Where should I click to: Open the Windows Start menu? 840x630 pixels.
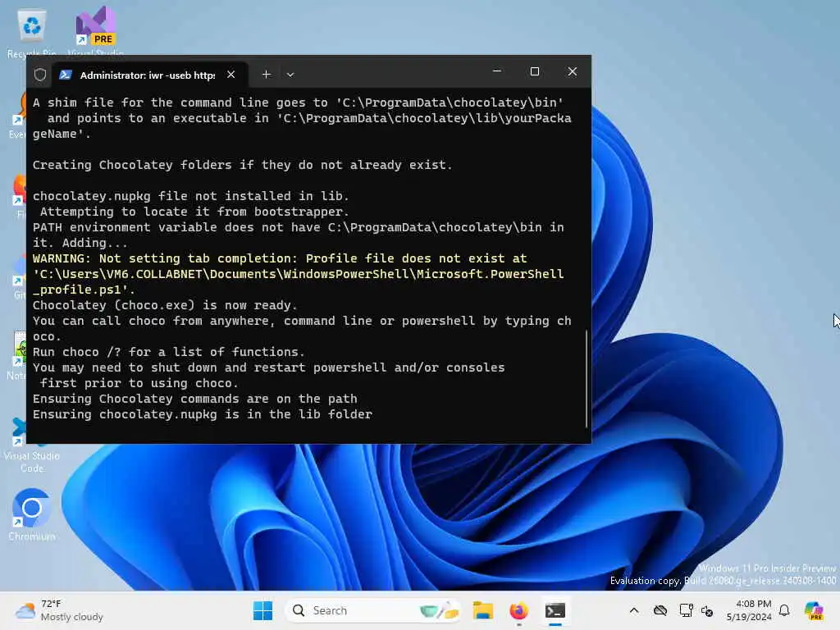click(263, 610)
